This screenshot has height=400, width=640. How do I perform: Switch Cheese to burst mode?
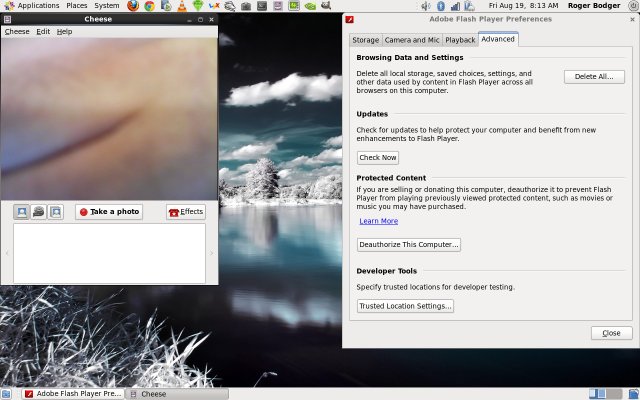point(55,212)
